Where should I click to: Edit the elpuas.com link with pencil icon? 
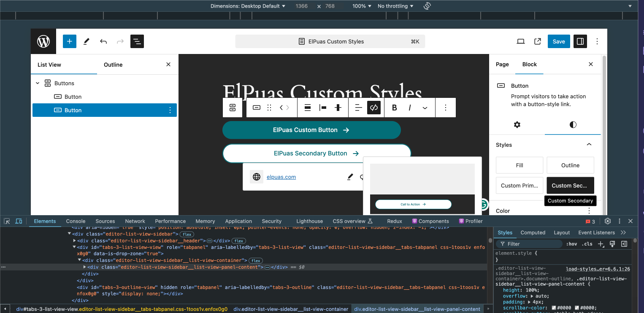pyautogui.click(x=350, y=177)
